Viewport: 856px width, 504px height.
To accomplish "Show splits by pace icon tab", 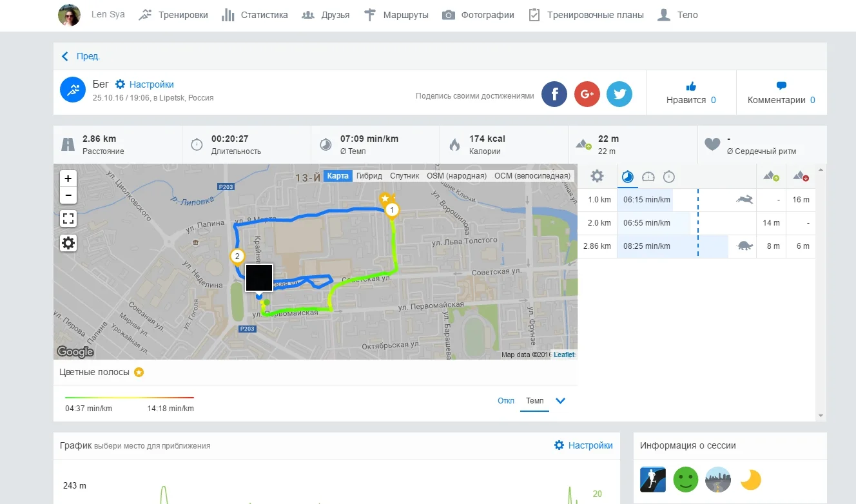I will (627, 176).
